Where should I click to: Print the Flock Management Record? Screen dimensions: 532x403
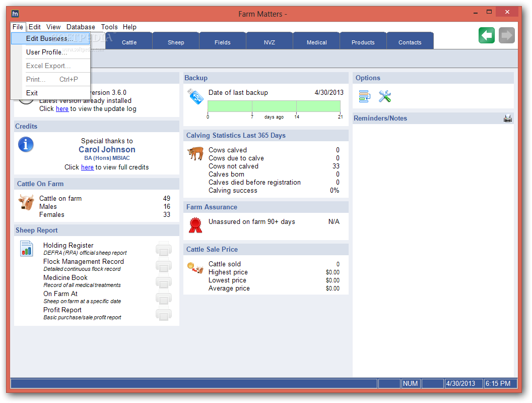(x=164, y=265)
